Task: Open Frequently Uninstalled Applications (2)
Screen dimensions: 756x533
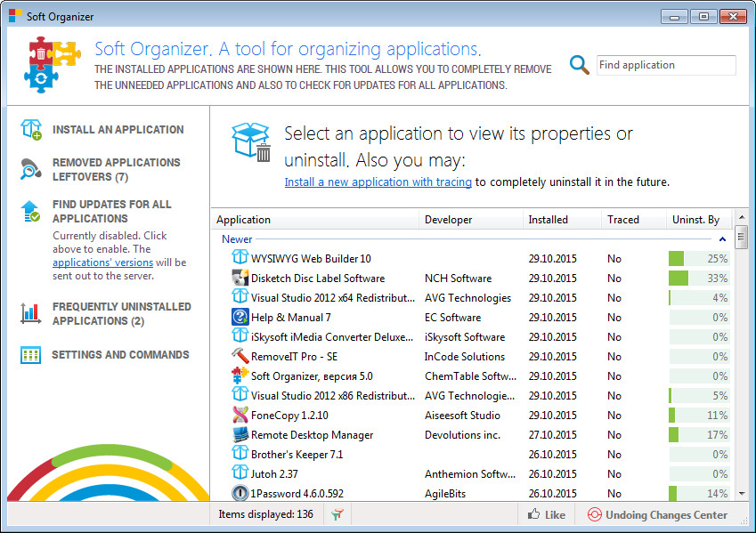Action: pos(121,314)
